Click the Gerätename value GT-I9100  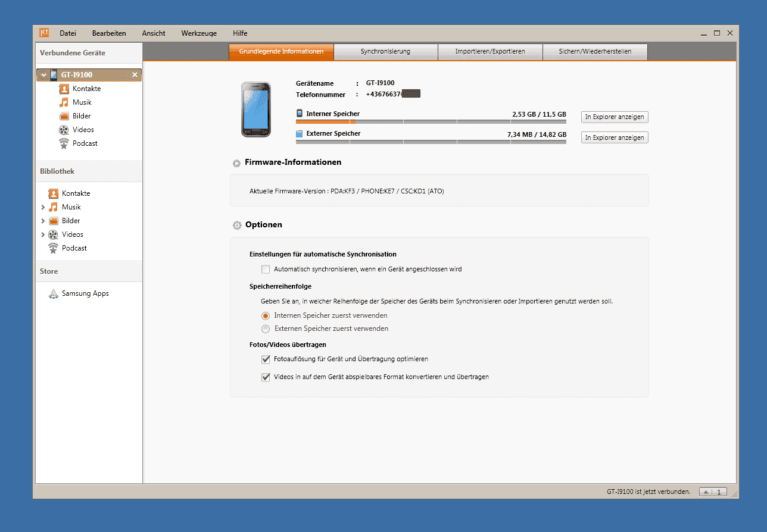(x=380, y=83)
